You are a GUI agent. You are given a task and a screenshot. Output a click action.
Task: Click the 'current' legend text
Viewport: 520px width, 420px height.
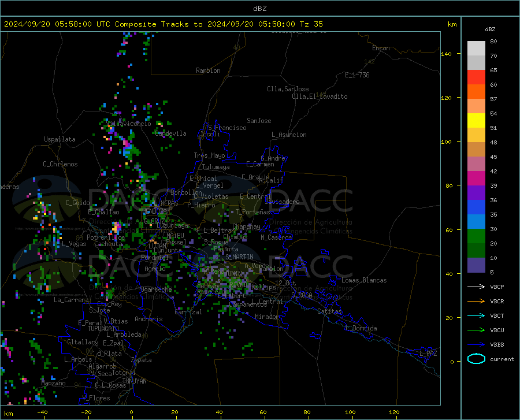click(x=502, y=359)
